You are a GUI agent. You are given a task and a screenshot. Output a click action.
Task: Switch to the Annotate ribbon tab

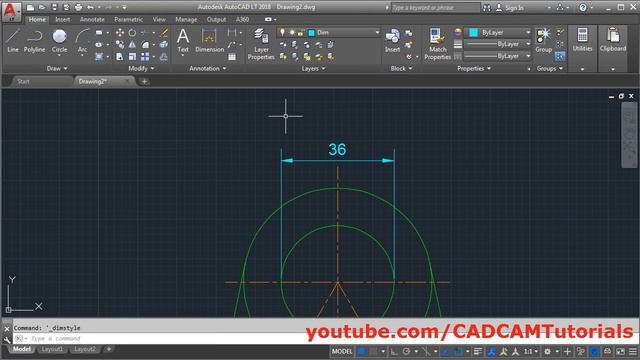click(x=92, y=19)
